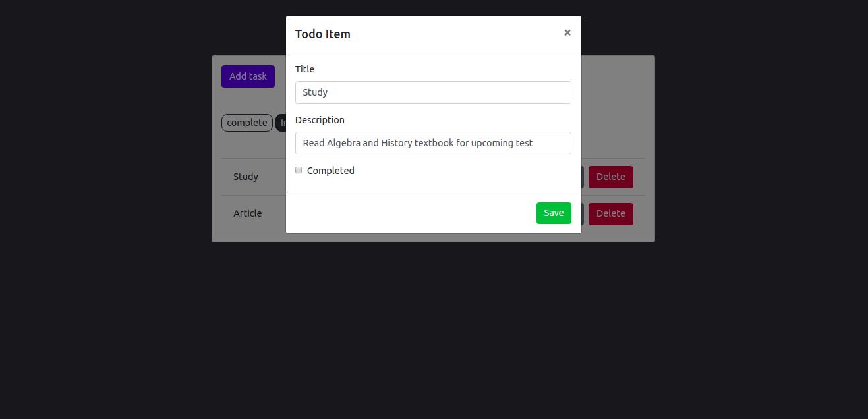Select the complete filter chip
The width and height of the screenshot is (868, 419).
(x=246, y=123)
